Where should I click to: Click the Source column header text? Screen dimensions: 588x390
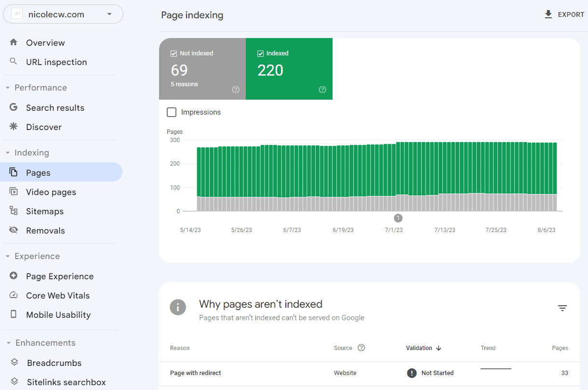[x=343, y=348]
